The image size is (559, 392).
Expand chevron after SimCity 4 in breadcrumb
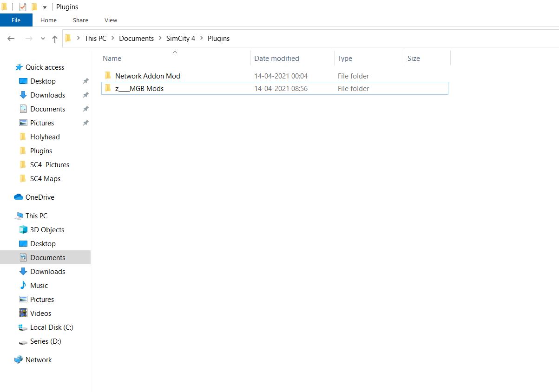pos(202,39)
